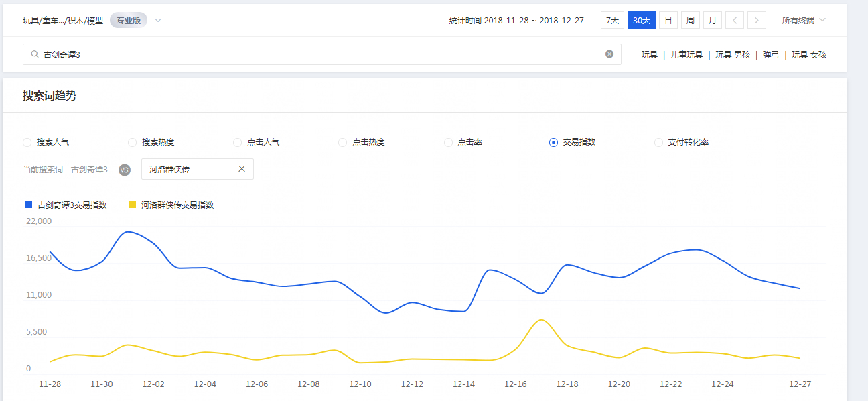Click the suggested keyword 玩具 男孩
Image resolution: width=868 pixels, height=401 pixels.
[x=733, y=55]
